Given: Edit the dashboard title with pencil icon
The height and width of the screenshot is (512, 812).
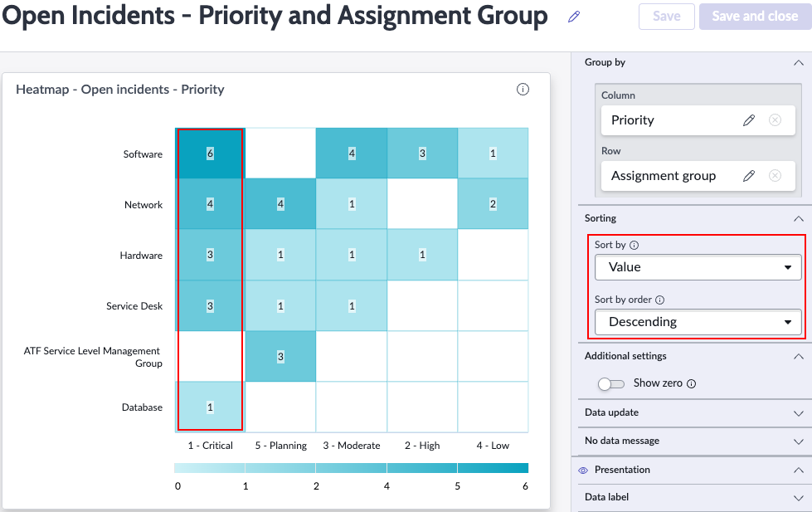Looking at the screenshot, I should tap(574, 17).
